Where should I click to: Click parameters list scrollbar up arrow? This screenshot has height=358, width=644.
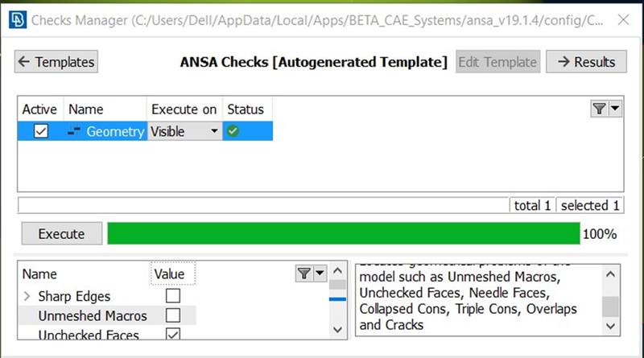point(337,270)
